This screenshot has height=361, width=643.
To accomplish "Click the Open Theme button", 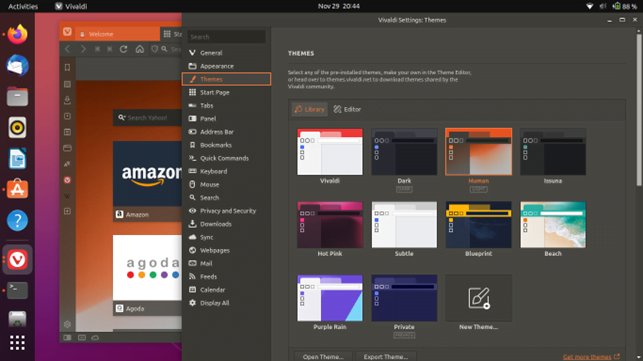I will point(323,356).
